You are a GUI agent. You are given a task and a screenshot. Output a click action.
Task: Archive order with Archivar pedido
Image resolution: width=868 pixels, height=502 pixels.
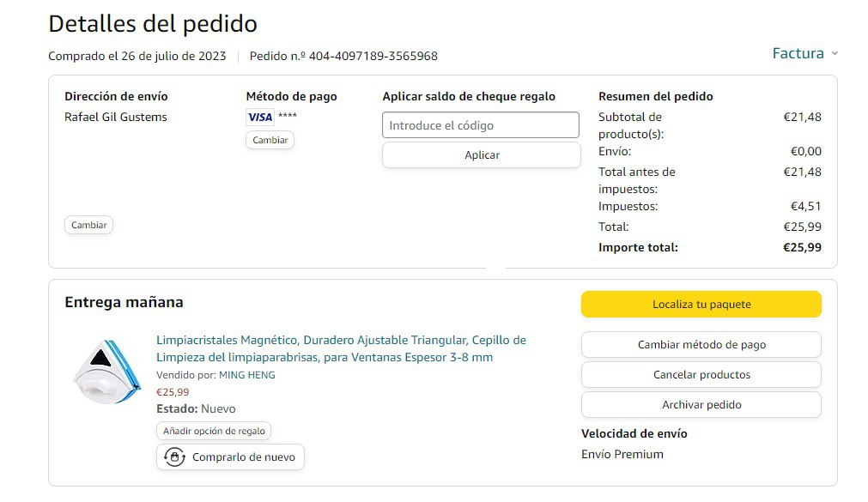pos(701,405)
